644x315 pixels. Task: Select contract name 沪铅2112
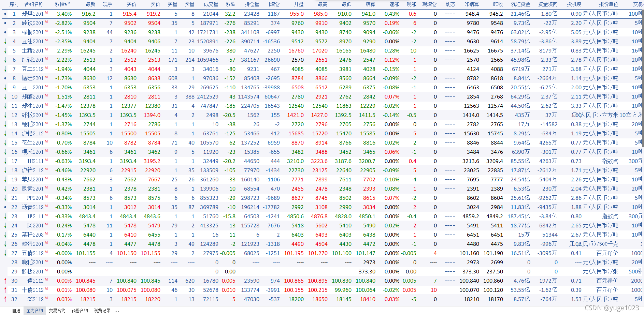[33, 134]
